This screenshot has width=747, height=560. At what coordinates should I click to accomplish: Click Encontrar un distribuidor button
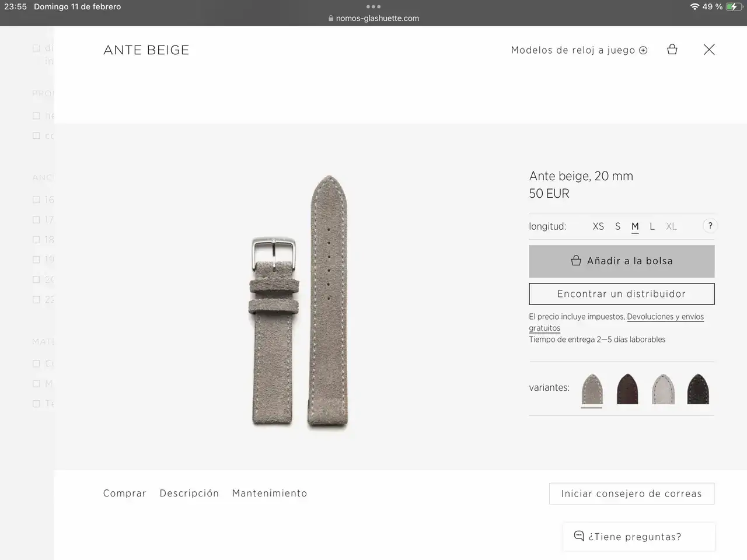tap(622, 294)
